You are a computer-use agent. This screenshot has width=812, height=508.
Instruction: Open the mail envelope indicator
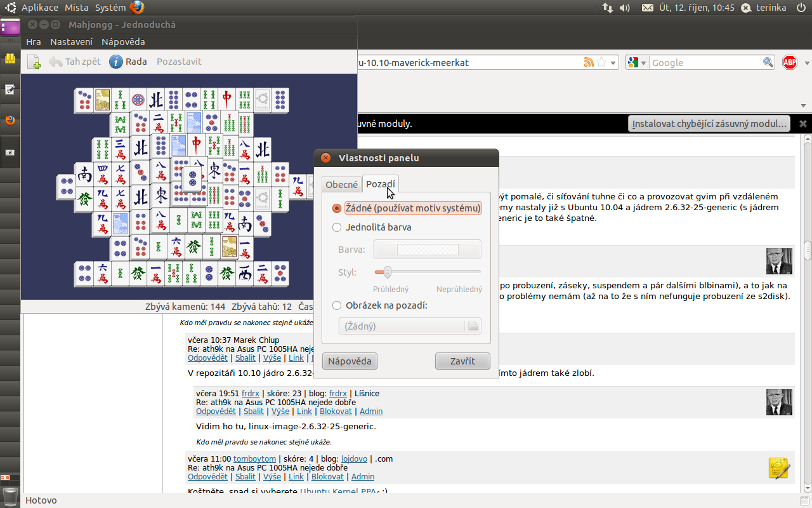[647, 8]
